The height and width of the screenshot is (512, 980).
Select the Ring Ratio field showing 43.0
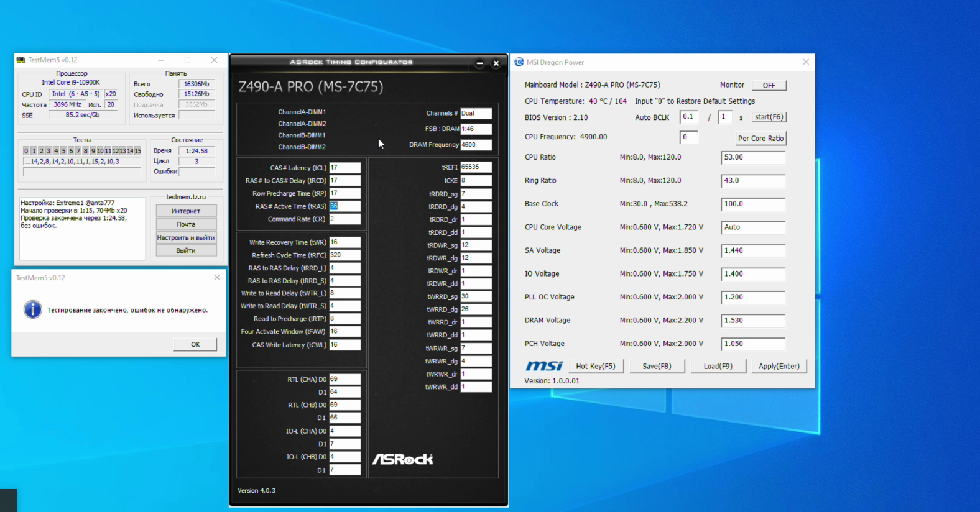click(x=753, y=181)
